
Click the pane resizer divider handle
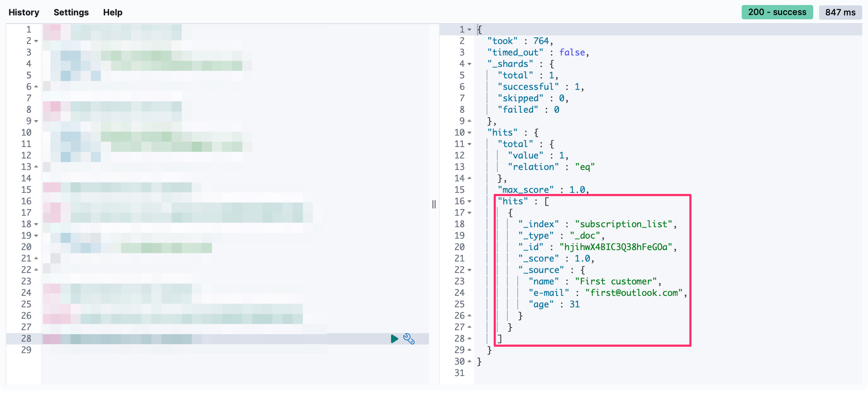tap(434, 204)
